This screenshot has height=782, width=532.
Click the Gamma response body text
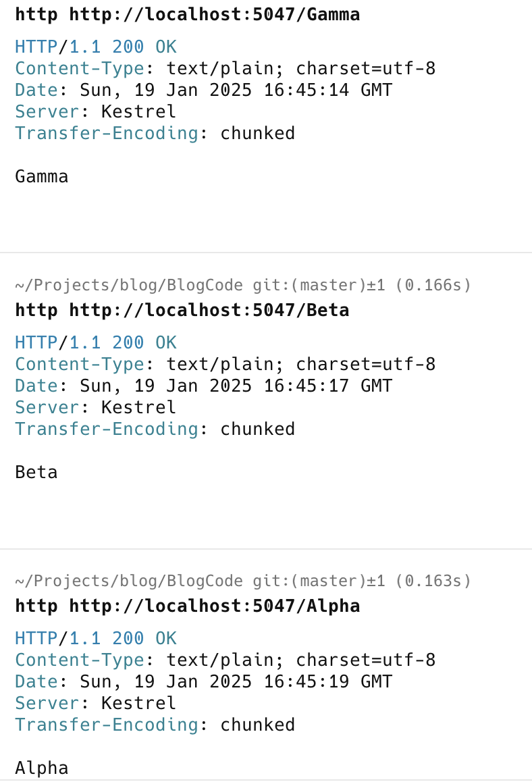point(42,177)
